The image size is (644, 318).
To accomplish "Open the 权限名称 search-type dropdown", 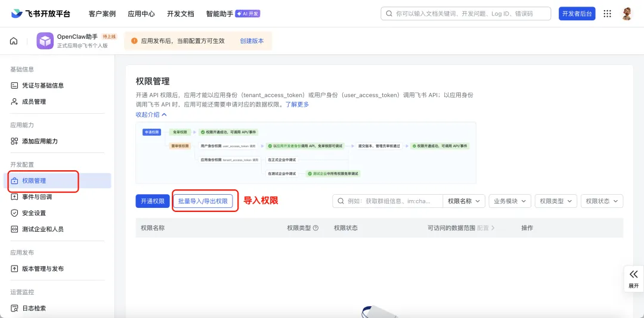I will pyautogui.click(x=464, y=201).
